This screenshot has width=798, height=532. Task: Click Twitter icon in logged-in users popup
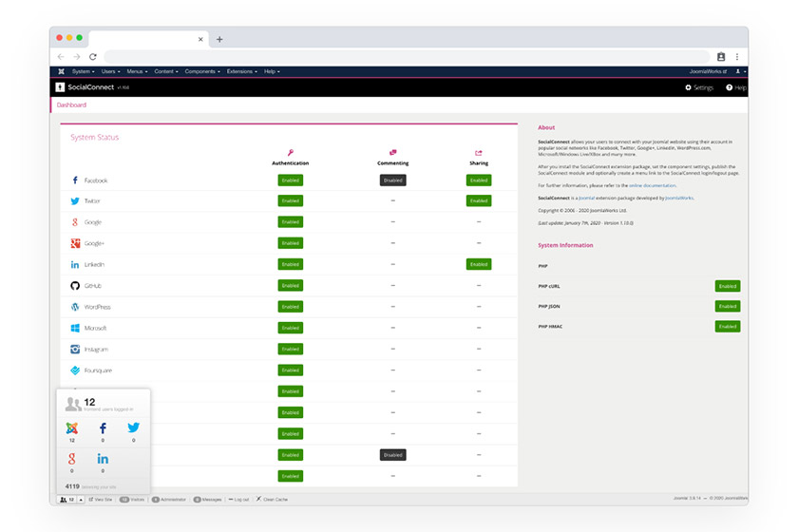[x=133, y=427]
